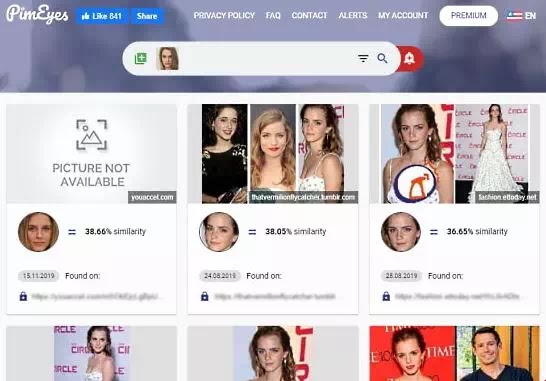Image resolution: width=546 pixels, height=381 pixels.
Task: Share the page via Facebook Share button
Action: (x=147, y=16)
